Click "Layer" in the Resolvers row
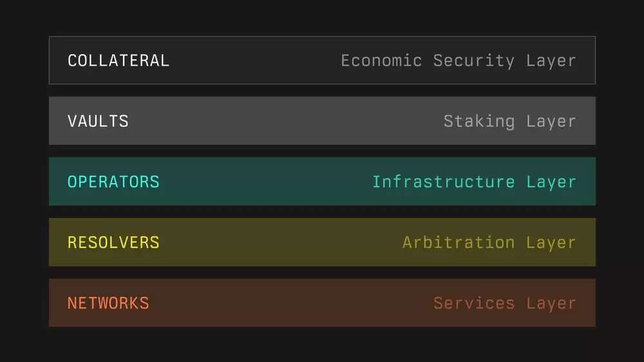This screenshot has height=362, width=644. (551, 242)
